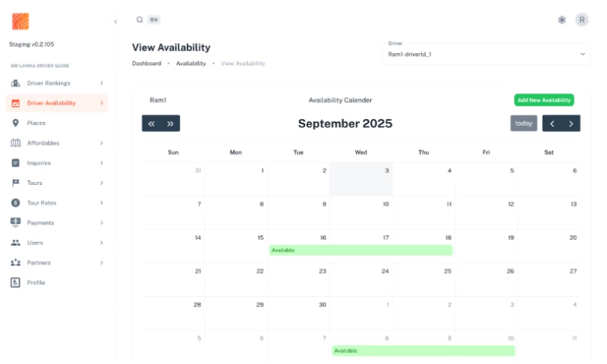This screenshot has height=364, width=607.
Task: Expand Driver Availability chevron
Action: coord(102,103)
